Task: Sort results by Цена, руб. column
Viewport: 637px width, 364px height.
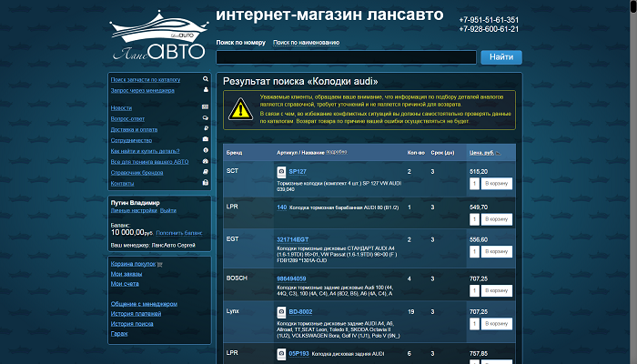Action: (481, 153)
